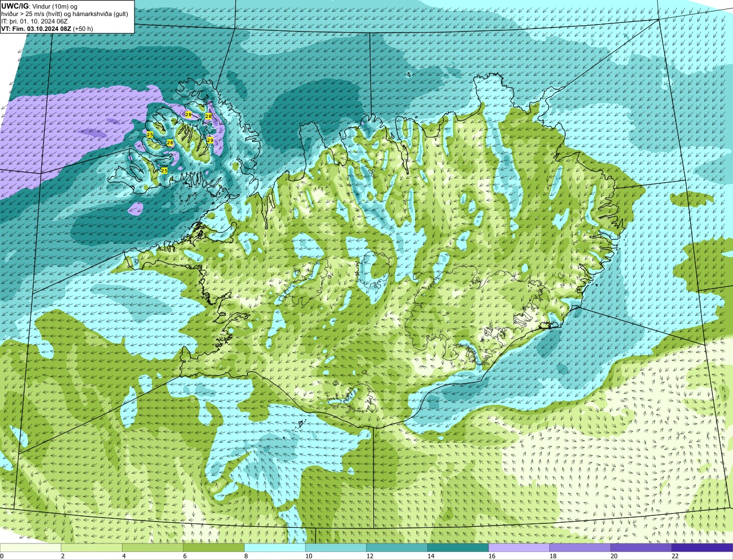The width and height of the screenshot is (733, 560).
Task: Select the light cyan 8–10 m/s legend swatch
Action: [275, 548]
